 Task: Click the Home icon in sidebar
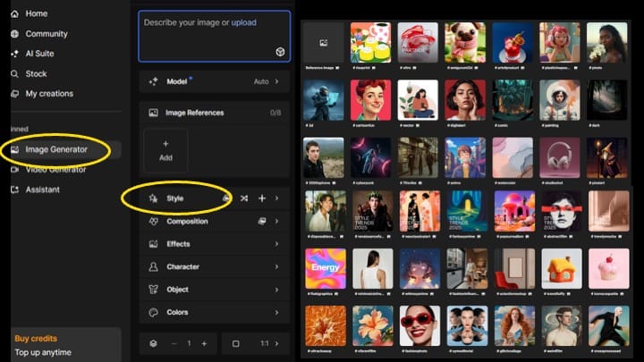[x=14, y=13]
